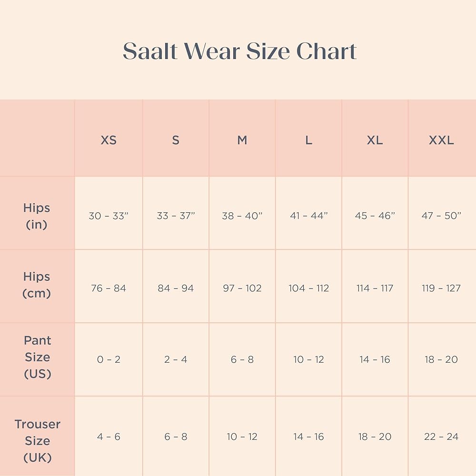Select the Trouser Size (UK) row label
The width and height of the screenshot is (476, 476).
[x=37, y=441]
